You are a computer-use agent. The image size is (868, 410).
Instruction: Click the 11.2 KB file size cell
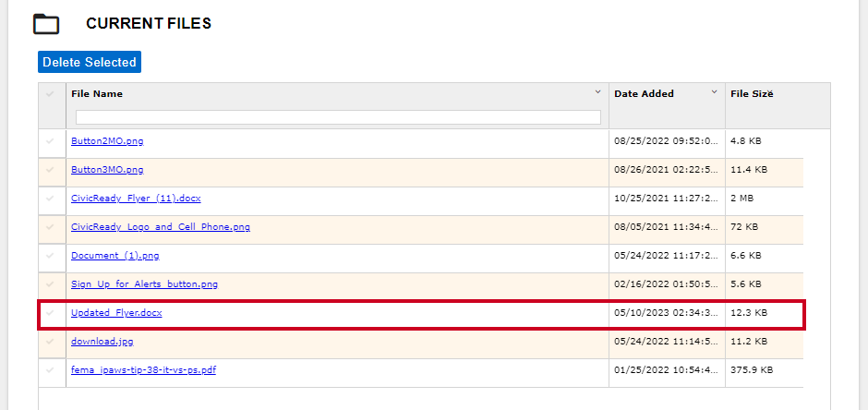point(749,342)
